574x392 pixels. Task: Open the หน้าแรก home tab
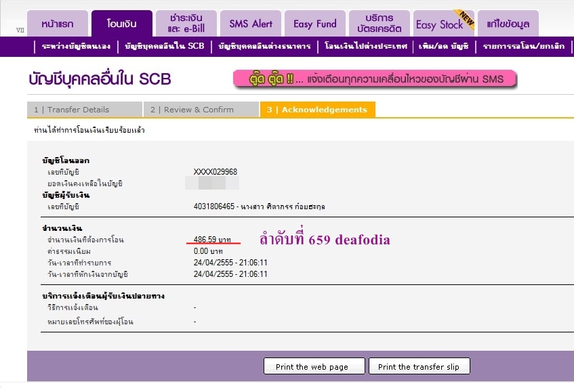(x=58, y=24)
